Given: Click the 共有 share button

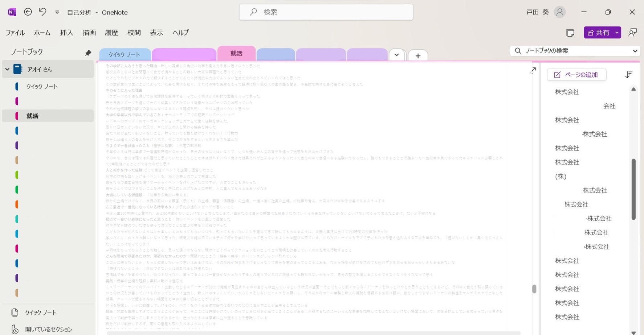Looking at the screenshot, I should coord(599,33).
